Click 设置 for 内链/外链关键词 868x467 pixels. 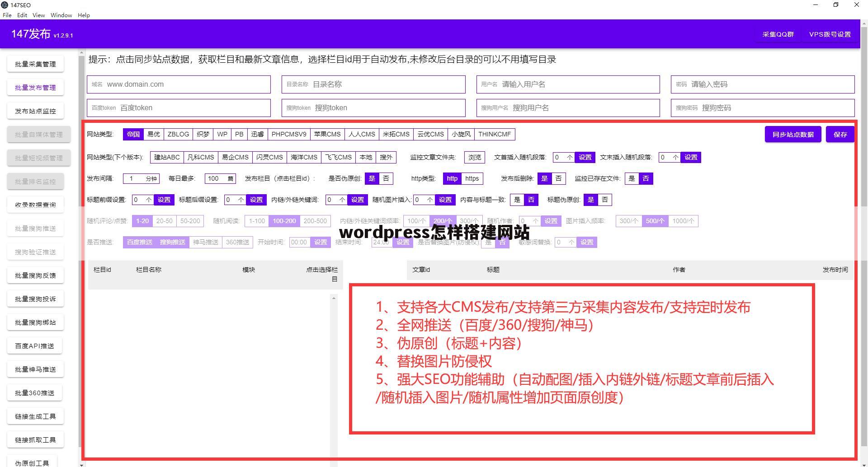click(358, 200)
